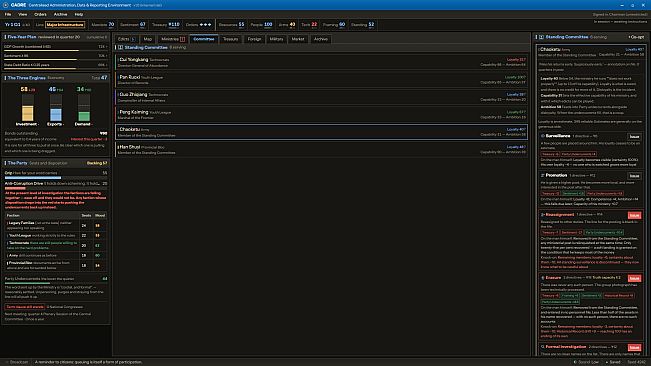Viewport: 651px width, 366px height.
Task: Click the Sentiment stat in top bar
Action: [x=133, y=24]
